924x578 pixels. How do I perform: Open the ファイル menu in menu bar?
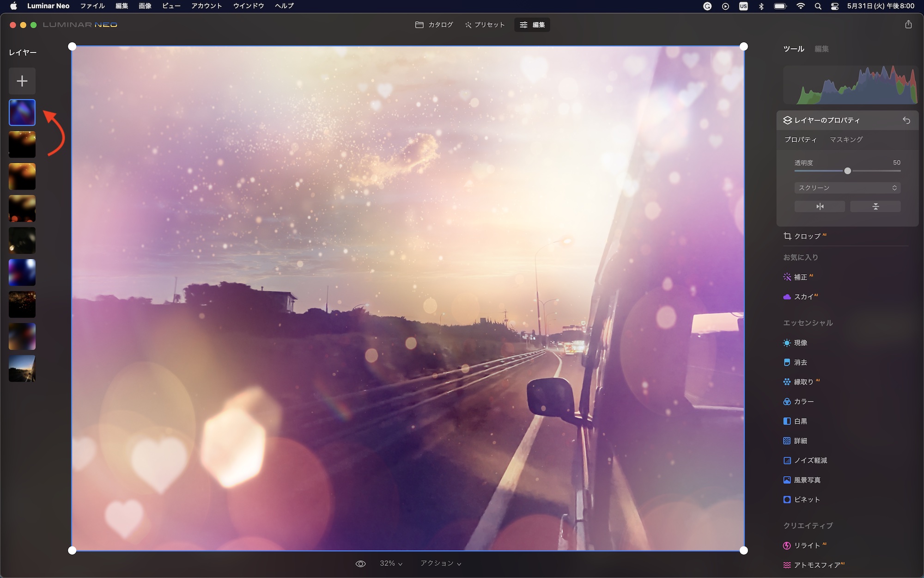click(92, 6)
